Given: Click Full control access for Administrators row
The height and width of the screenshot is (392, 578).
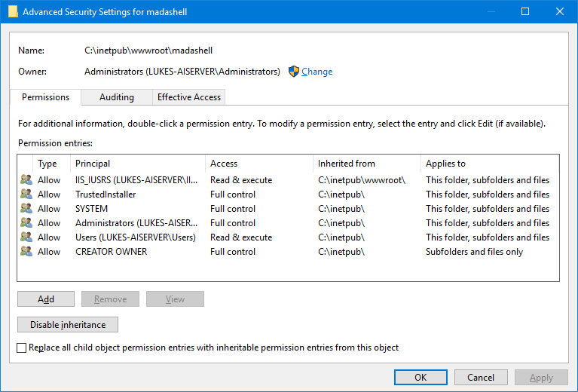Looking at the screenshot, I should [233, 223].
